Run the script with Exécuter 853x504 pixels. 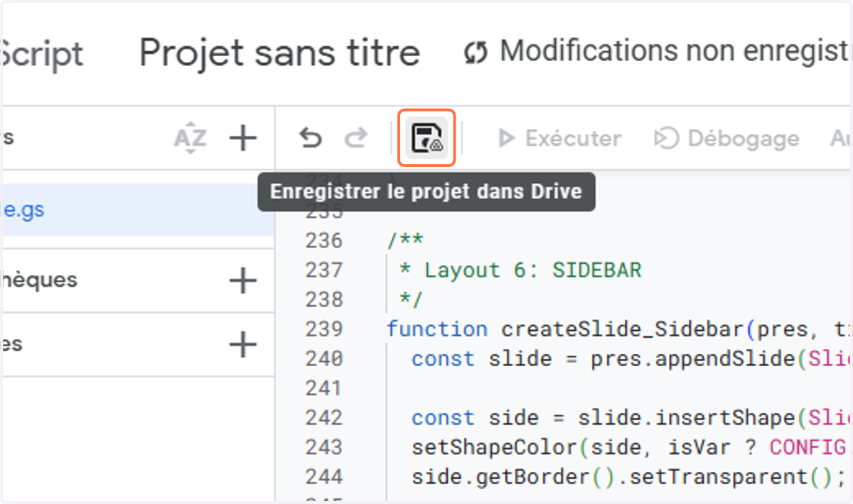tap(559, 138)
